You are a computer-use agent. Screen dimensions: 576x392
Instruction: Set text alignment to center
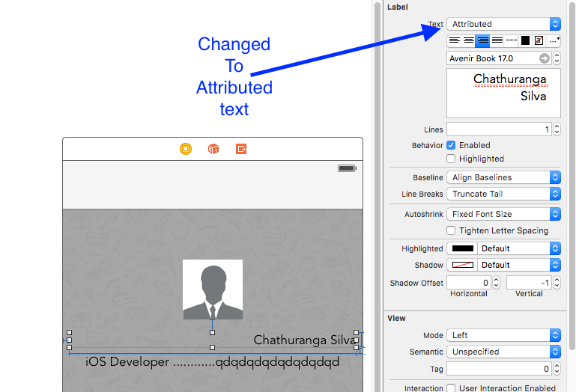pyautogui.click(x=468, y=40)
